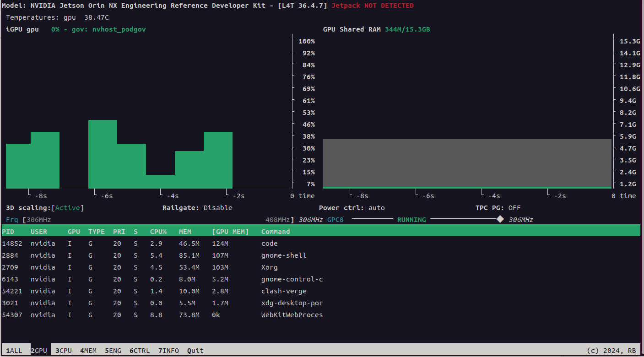Click the GPC0 frequency slider diamond handle
644x357 pixels.
[500, 219]
